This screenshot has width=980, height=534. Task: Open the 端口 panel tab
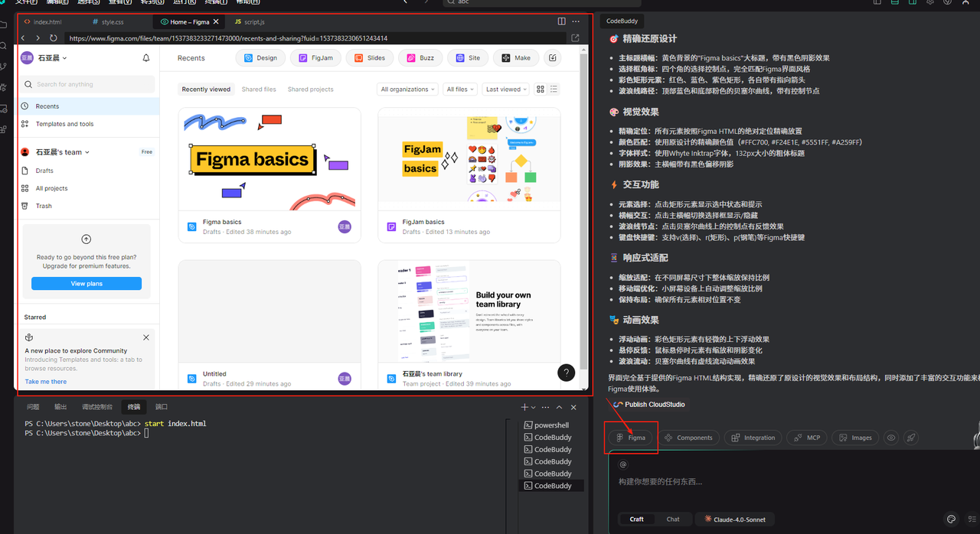pos(162,407)
